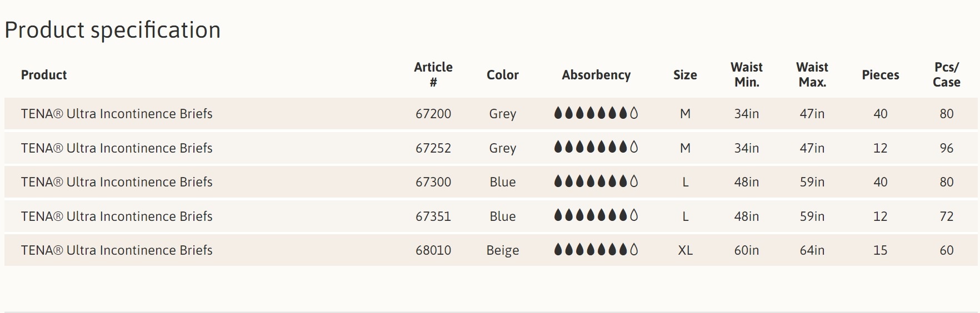This screenshot has height=313, width=980.
Task: Click the Pcs/Case column header
Action: pos(946,74)
